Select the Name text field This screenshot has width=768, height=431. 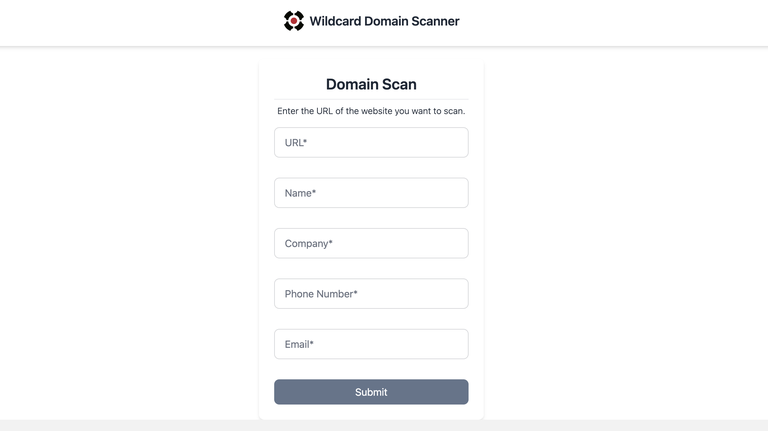coord(371,193)
